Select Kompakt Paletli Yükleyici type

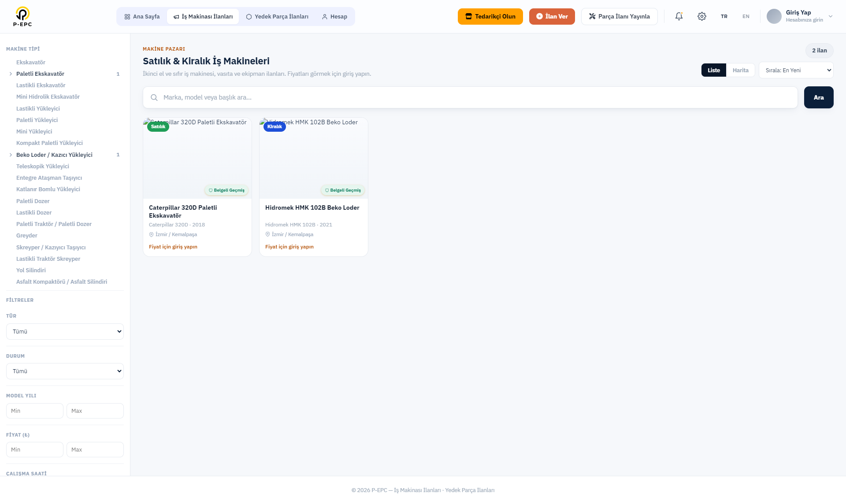pos(49,143)
